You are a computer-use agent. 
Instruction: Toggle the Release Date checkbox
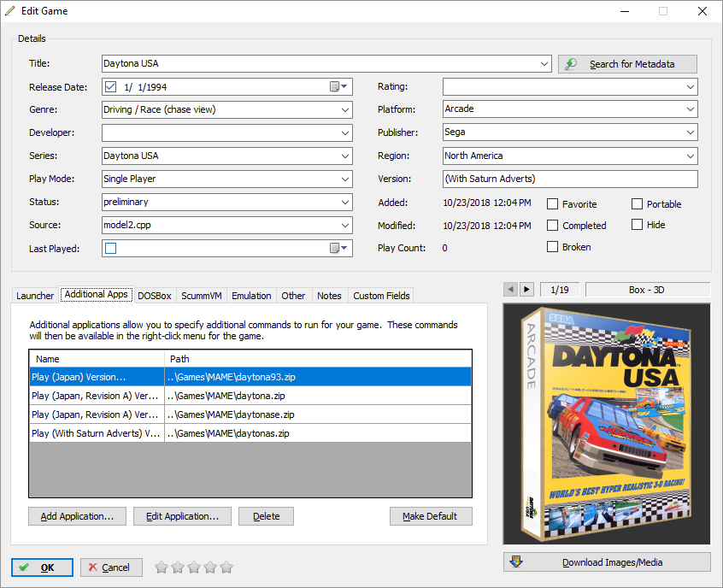(110, 86)
